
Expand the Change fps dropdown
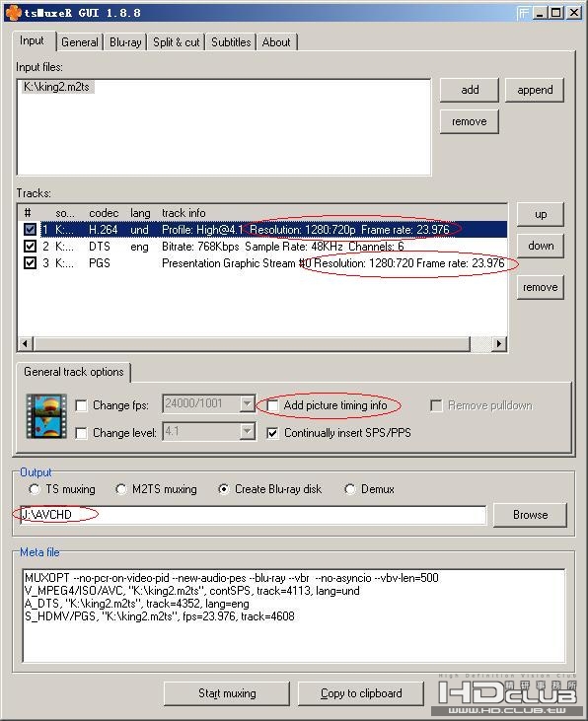(x=247, y=403)
